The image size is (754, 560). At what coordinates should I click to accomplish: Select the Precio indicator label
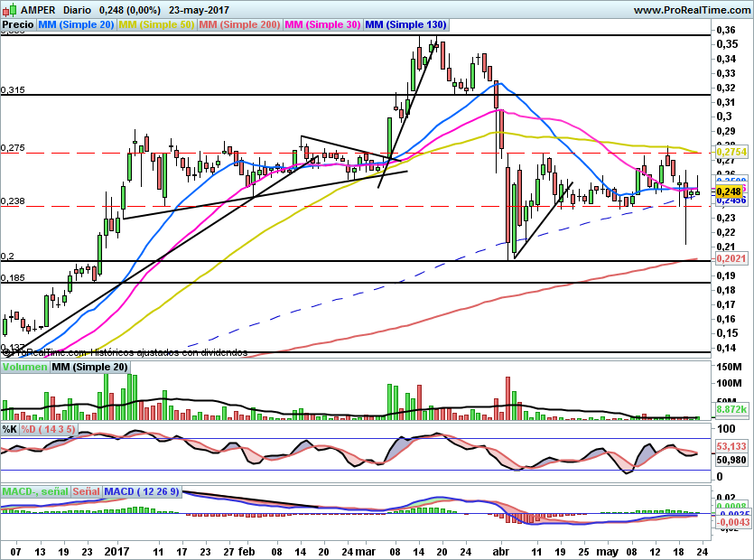click(x=18, y=25)
